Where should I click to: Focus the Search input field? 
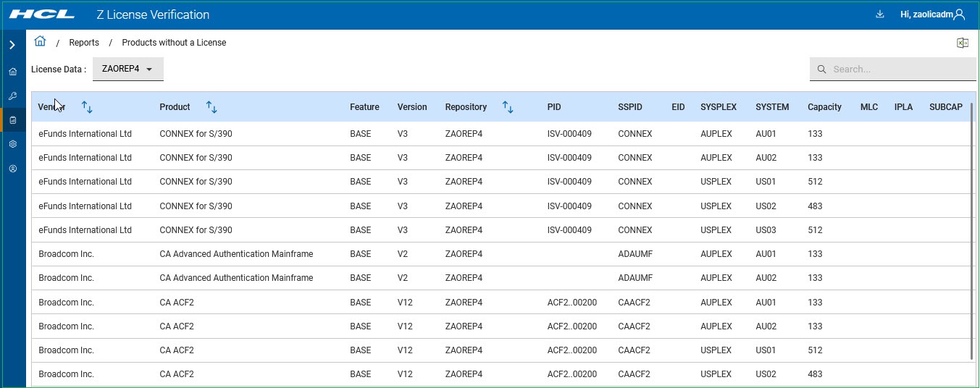(x=895, y=69)
